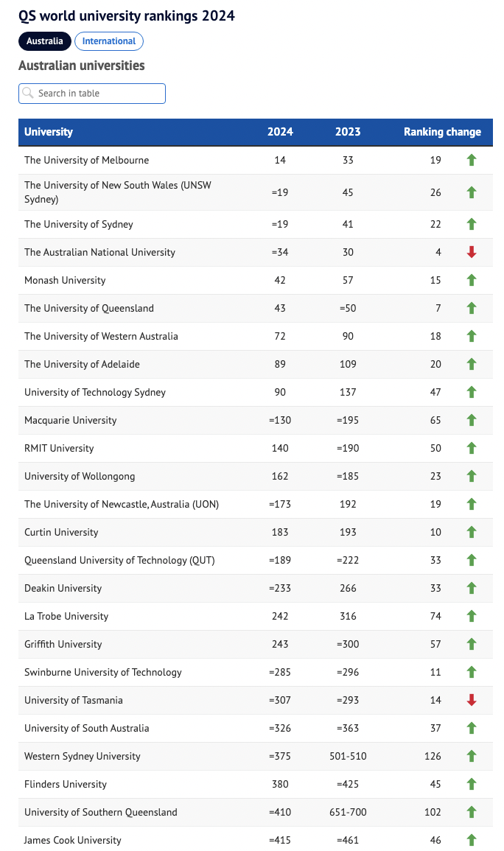Click RMIT University's green up arrow

pyautogui.click(x=472, y=448)
